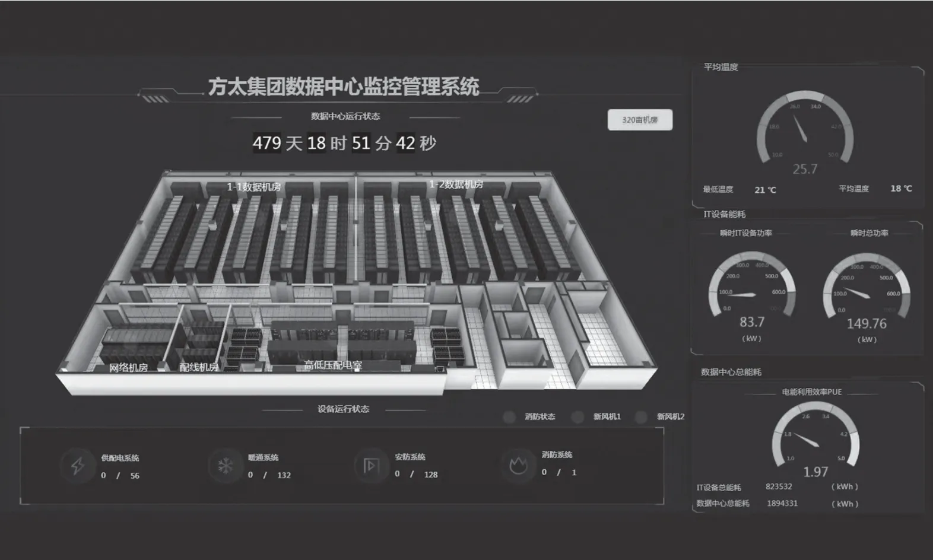Click the PUE gauge reading 1.97
This screenshot has width=933, height=560.
815,440
